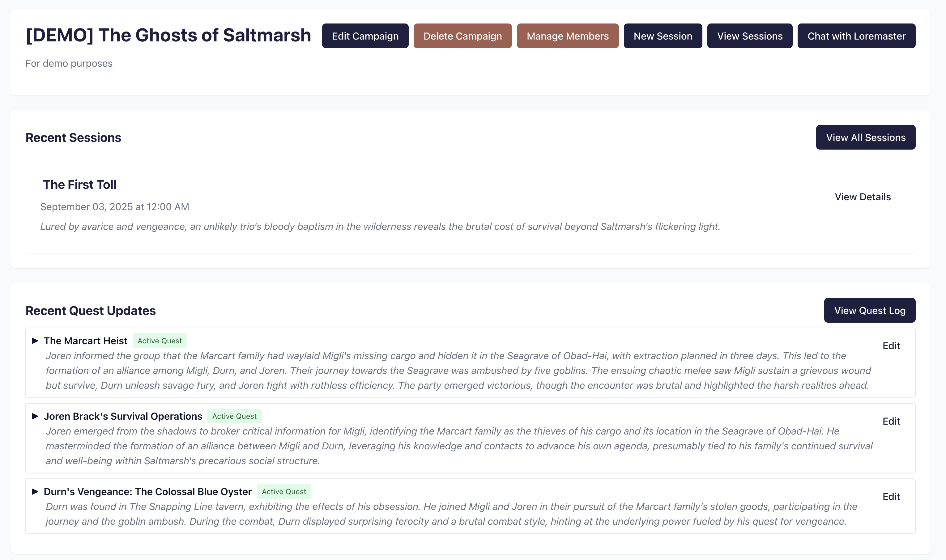
Task: Click the Ghosts of Saltmarsh campaign title
Action: (168, 36)
